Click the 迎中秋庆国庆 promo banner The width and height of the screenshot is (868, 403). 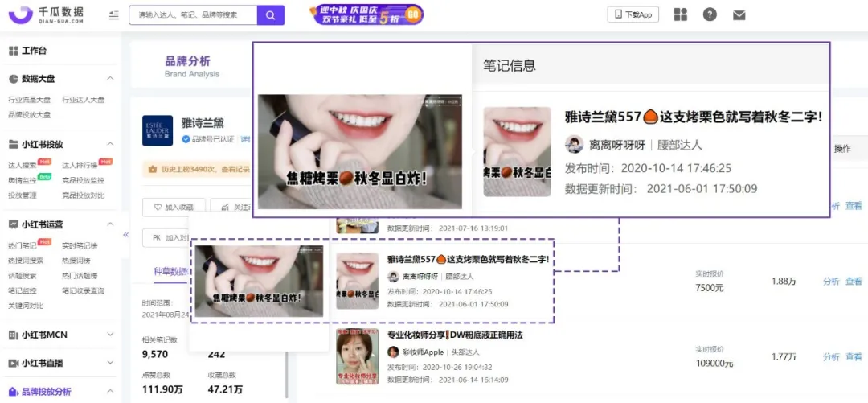pos(366,14)
